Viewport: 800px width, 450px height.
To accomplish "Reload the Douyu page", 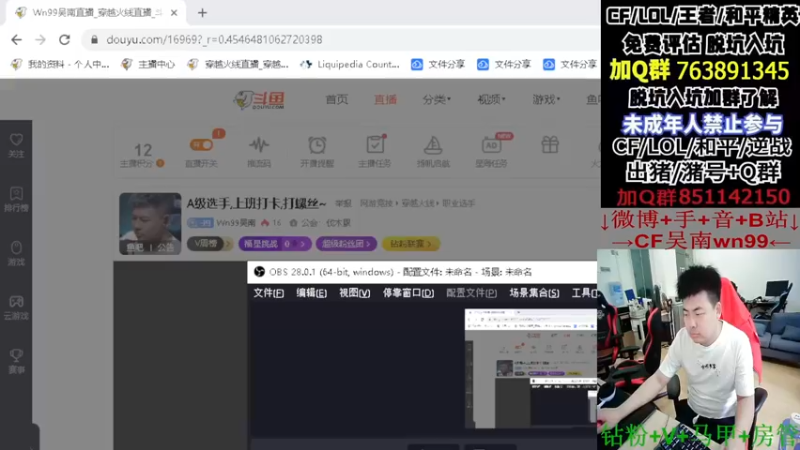I will [x=64, y=40].
